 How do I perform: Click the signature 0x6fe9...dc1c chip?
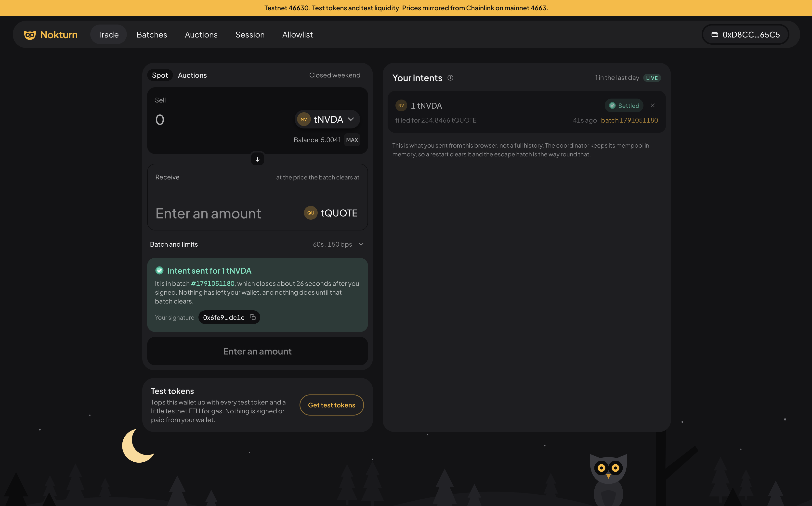[229, 317]
